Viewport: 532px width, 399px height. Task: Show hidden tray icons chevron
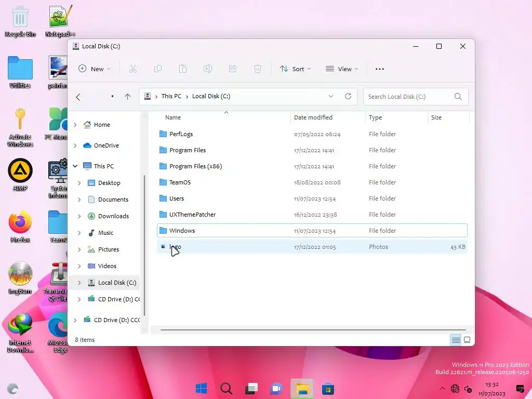point(442,389)
